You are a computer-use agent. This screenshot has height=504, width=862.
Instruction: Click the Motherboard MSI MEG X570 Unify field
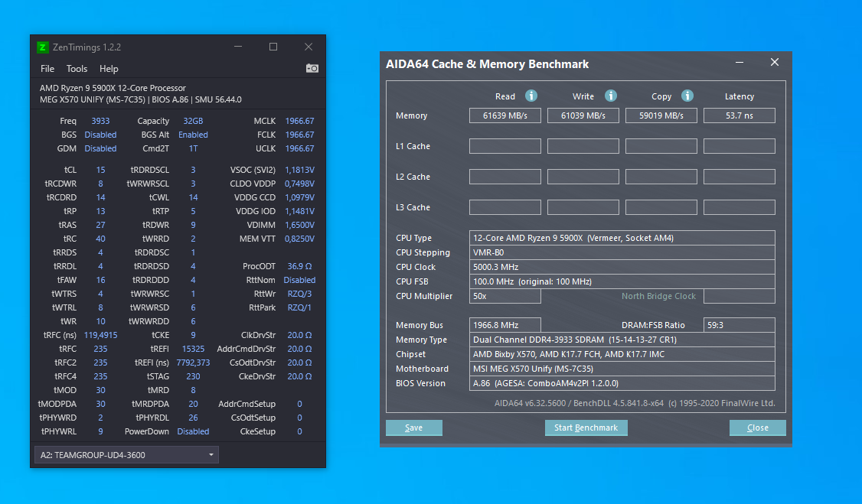click(x=622, y=369)
